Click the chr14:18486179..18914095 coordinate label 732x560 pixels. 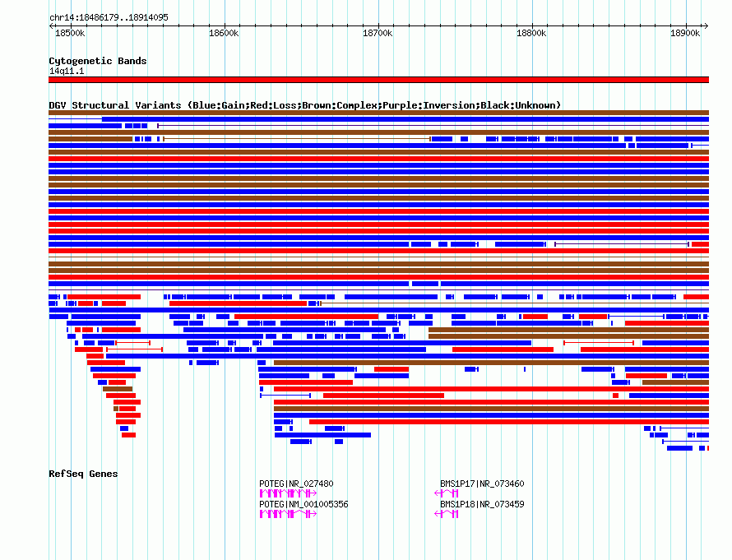point(109,17)
